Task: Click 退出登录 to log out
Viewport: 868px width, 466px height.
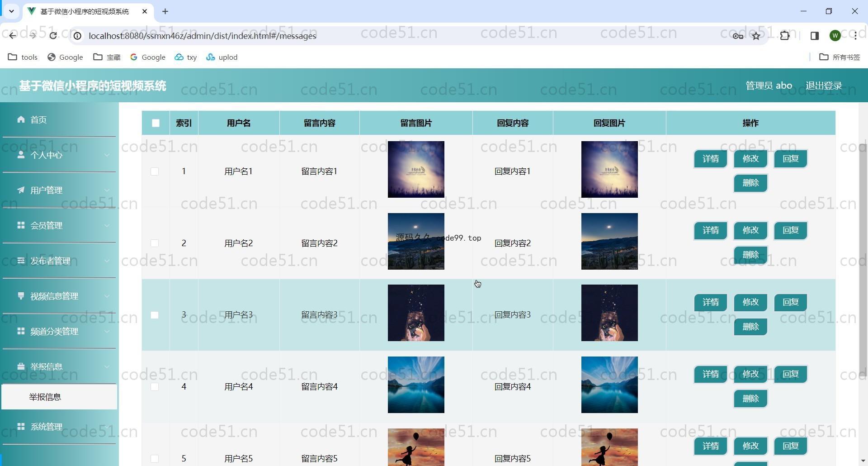Action: point(824,86)
